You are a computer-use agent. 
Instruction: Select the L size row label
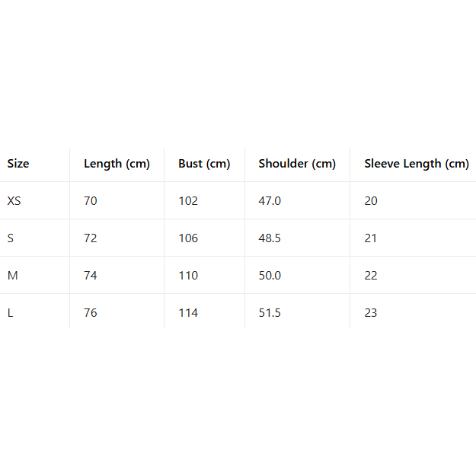click(11, 313)
